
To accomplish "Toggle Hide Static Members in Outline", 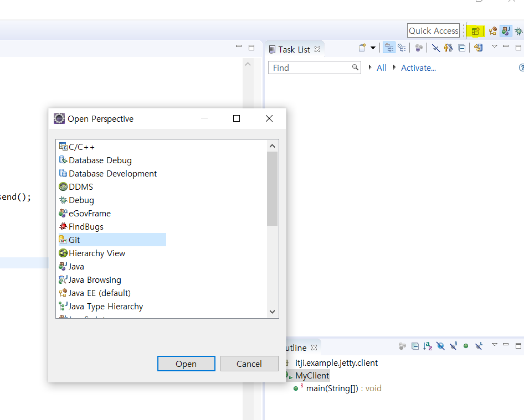I will coord(453,346).
